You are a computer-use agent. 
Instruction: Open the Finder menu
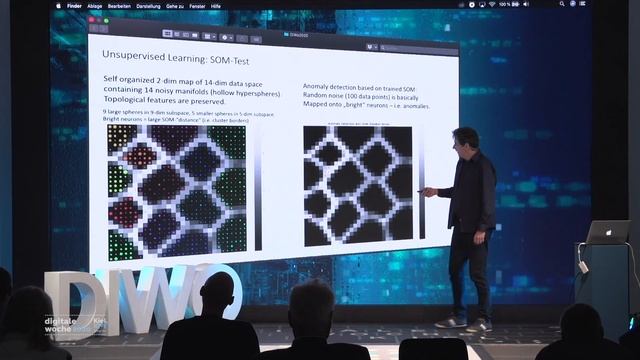tap(74, 6)
